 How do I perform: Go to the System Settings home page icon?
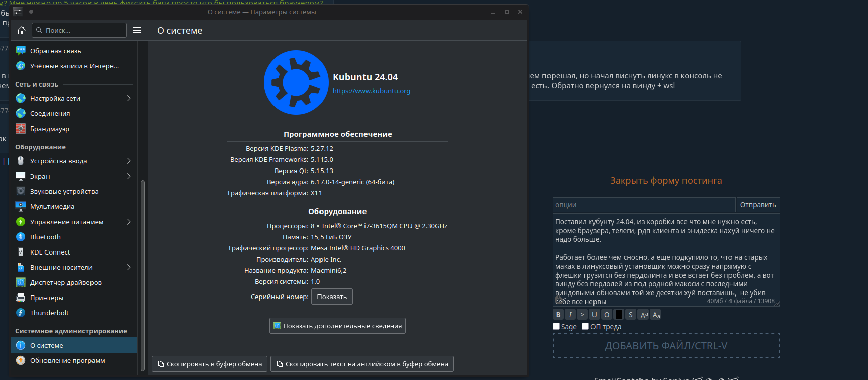[x=22, y=30]
